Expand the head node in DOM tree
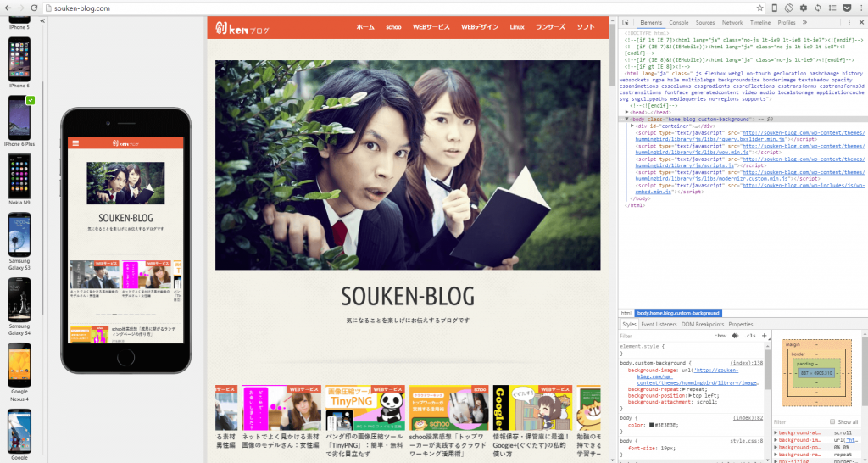Screen dimensions: 868x463 [627, 113]
